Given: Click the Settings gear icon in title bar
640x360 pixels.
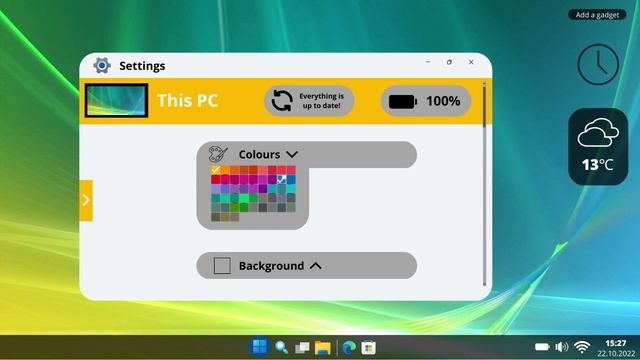Looking at the screenshot, I should tap(102, 65).
